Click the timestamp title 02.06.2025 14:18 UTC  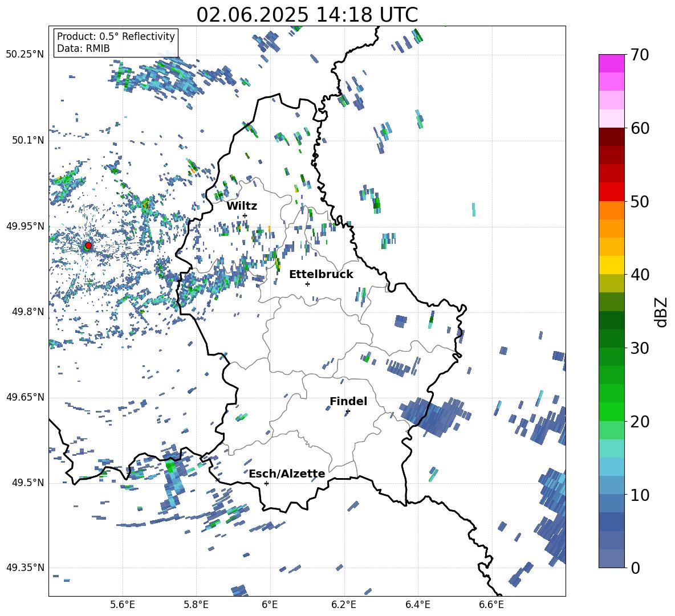tap(307, 15)
